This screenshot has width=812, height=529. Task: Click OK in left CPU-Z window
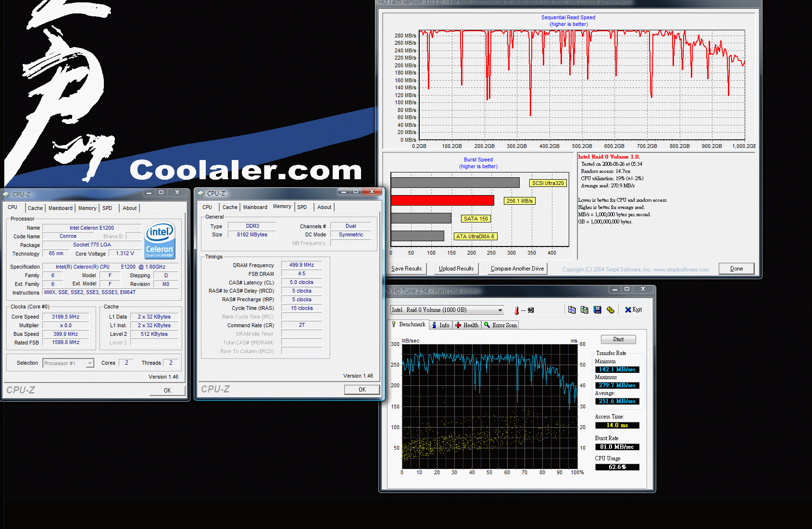click(167, 391)
